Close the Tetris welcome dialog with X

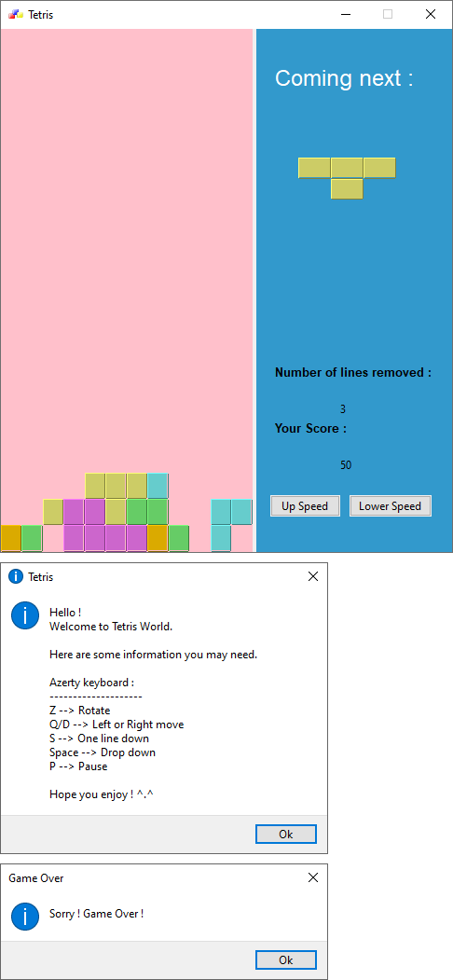[313, 576]
